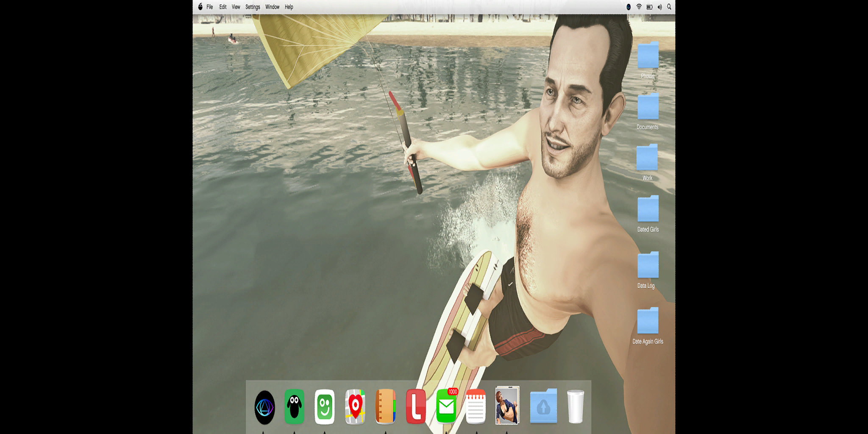Open the trash bin in dock
The width and height of the screenshot is (868, 434).
tap(576, 406)
